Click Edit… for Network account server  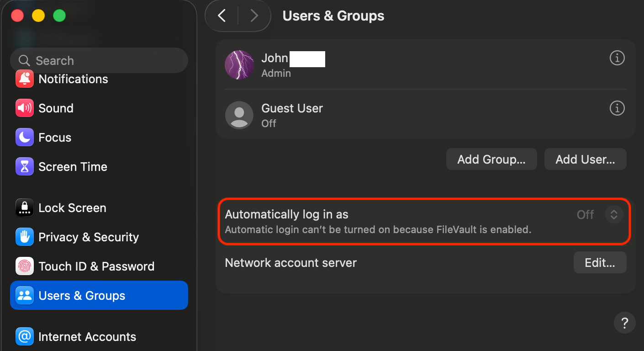tap(600, 263)
